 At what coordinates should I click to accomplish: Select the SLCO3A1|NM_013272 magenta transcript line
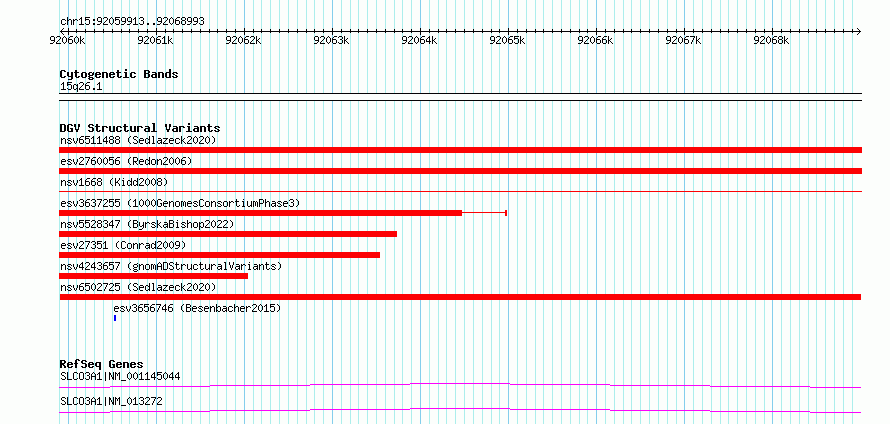tap(460, 411)
